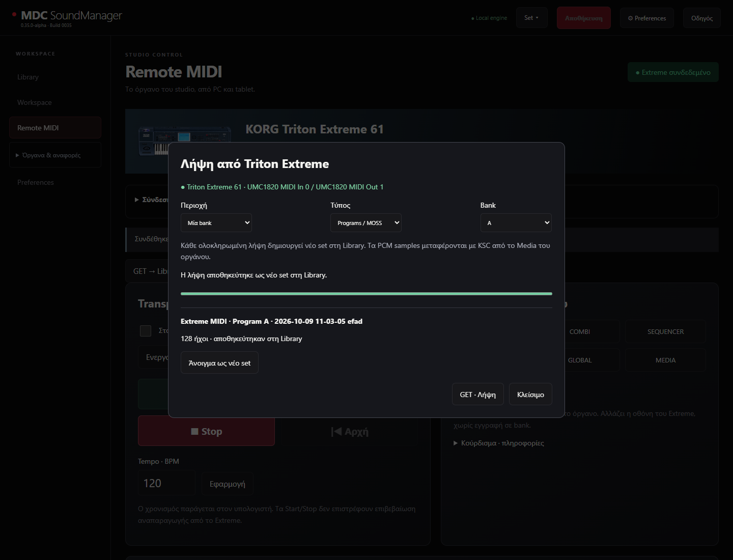Toggle the checkbox in the Transport panel

(146, 331)
